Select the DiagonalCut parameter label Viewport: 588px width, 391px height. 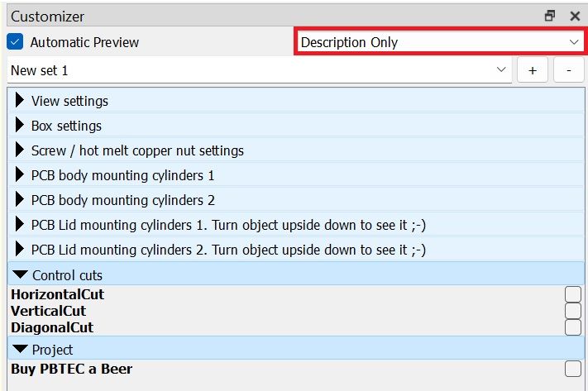(52, 327)
